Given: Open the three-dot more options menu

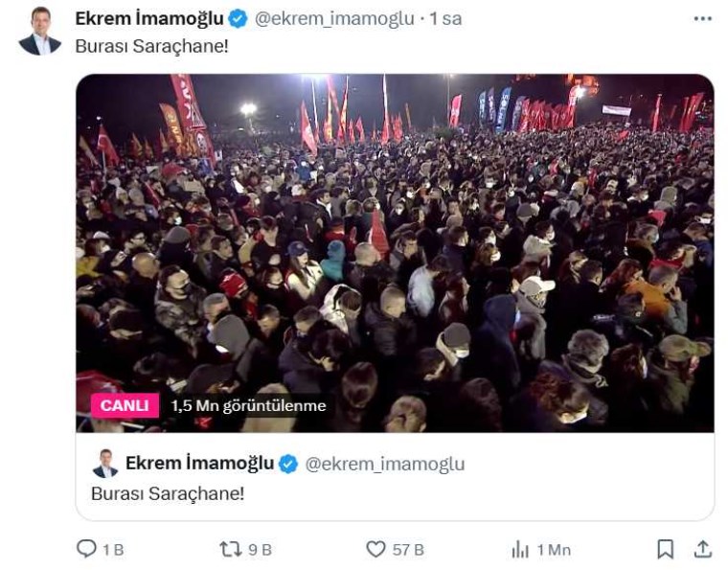Looking at the screenshot, I should coord(702,18).
